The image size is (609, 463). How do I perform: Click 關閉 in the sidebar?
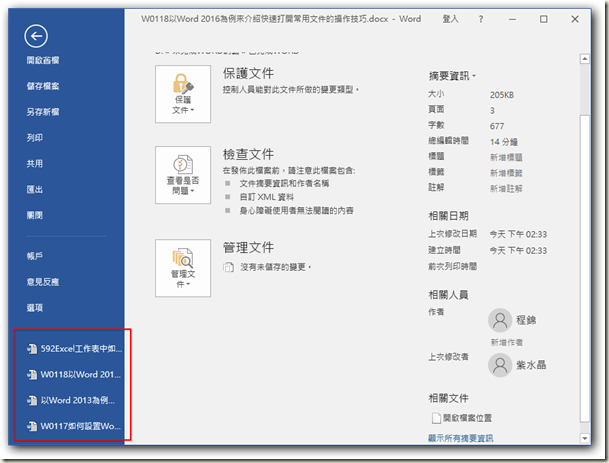coord(35,215)
